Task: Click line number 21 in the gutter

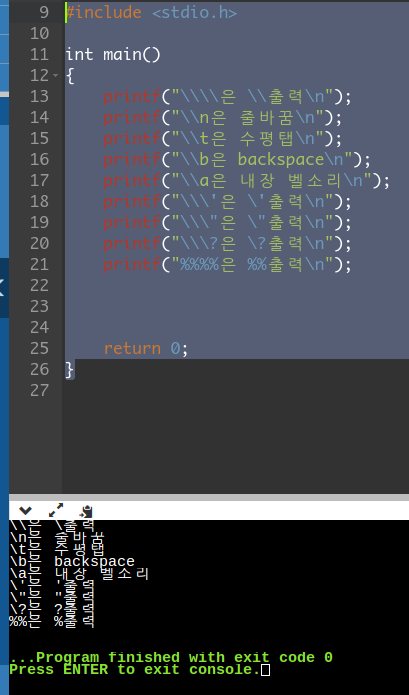Action: pos(39,265)
